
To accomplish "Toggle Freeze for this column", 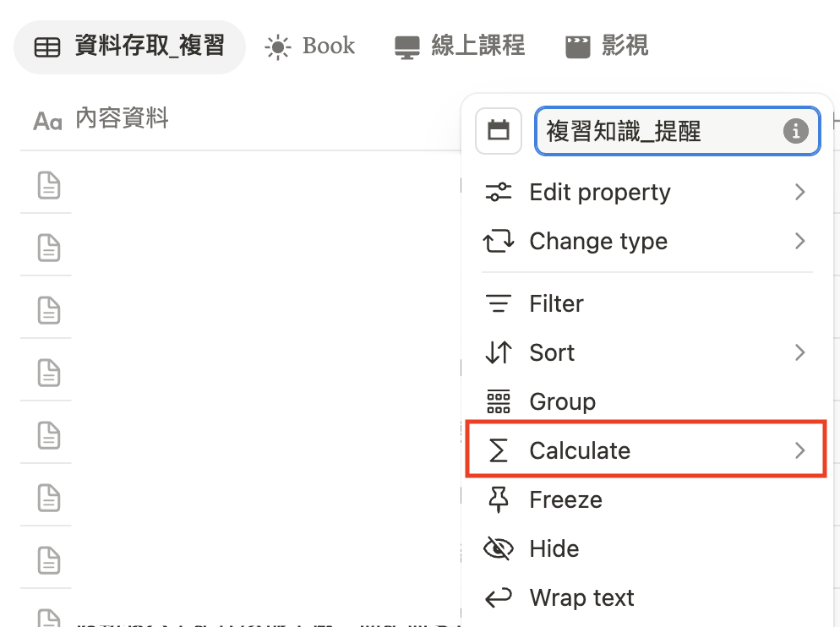I will [565, 500].
